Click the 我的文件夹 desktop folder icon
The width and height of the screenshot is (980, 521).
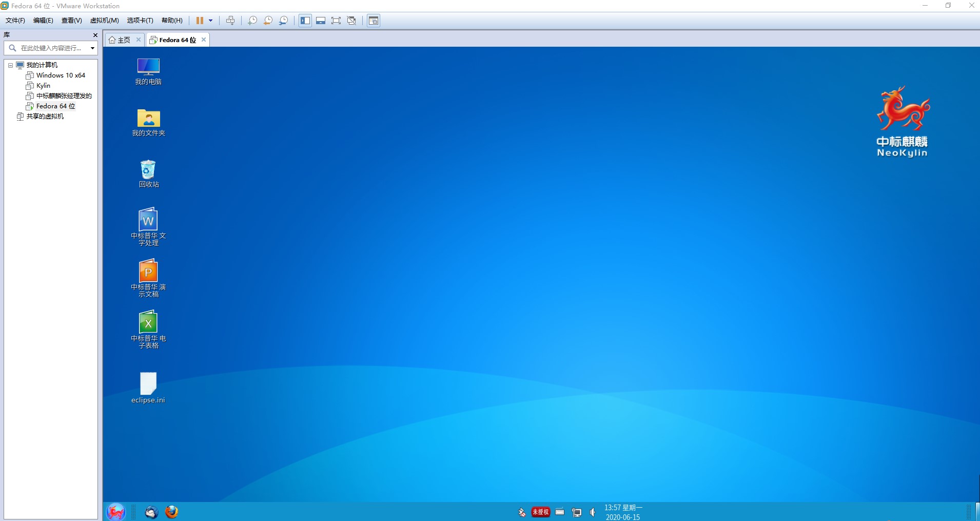pyautogui.click(x=148, y=123)
